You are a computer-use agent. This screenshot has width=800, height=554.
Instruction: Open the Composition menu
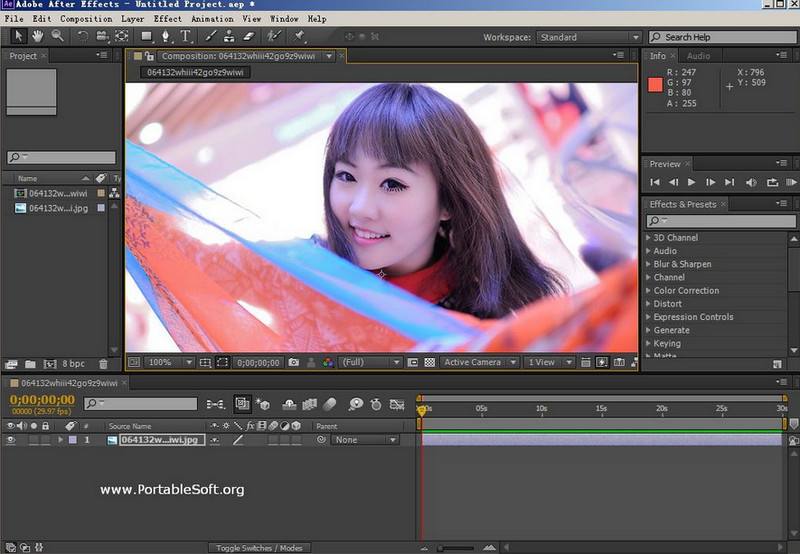(x=86, y=19)
